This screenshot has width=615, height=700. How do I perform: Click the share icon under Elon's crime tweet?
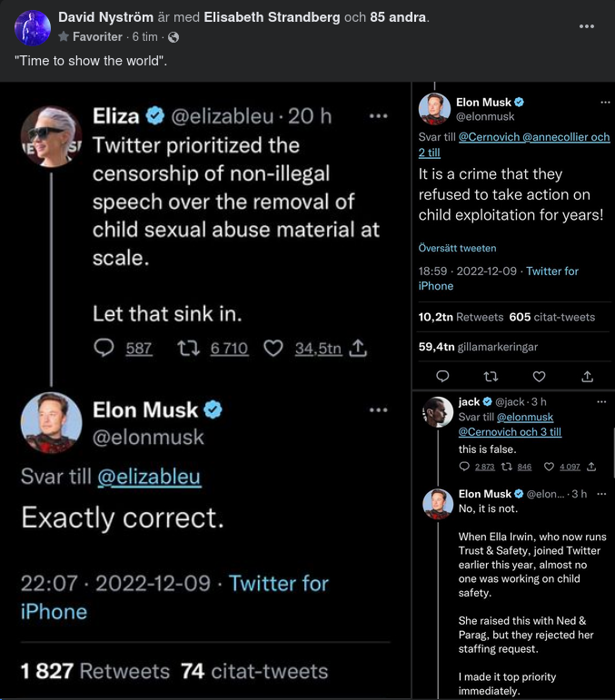tap(587, 376)
